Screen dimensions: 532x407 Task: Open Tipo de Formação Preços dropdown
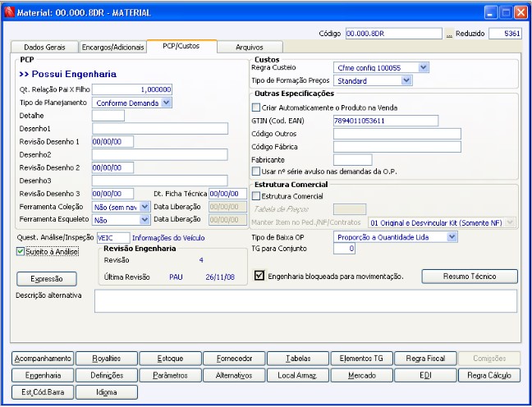(407, 81)
